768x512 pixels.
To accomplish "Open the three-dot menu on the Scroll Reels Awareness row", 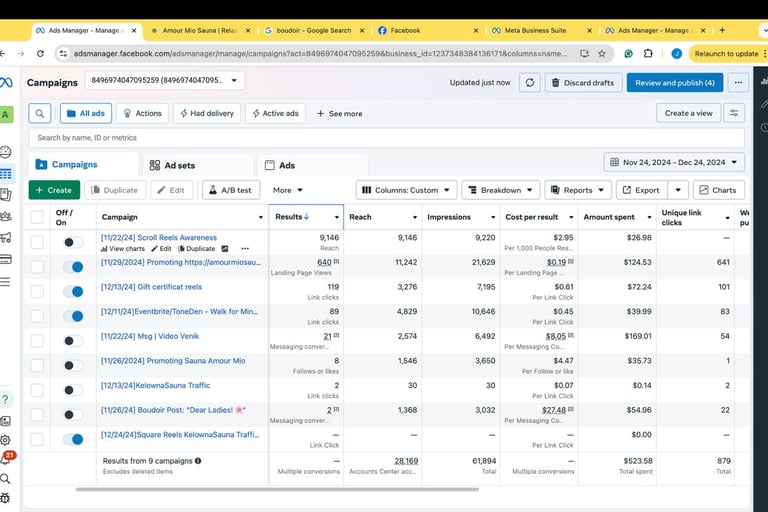I will click(x=245, y=249).
